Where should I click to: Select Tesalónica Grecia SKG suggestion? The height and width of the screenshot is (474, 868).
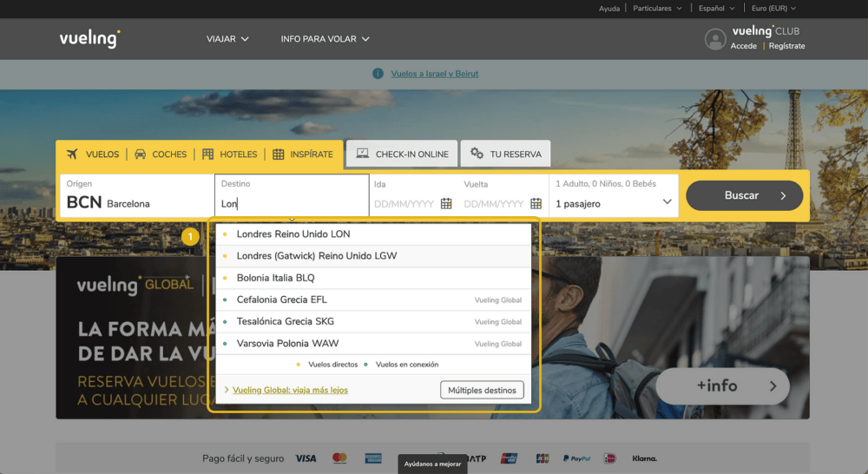(x=373, y=322)
